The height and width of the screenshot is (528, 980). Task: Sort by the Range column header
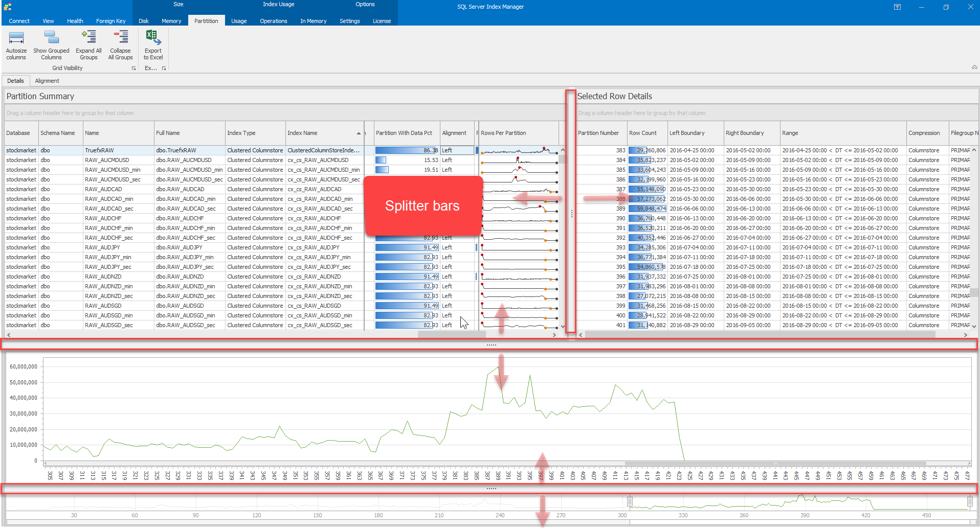click(843, 133)
